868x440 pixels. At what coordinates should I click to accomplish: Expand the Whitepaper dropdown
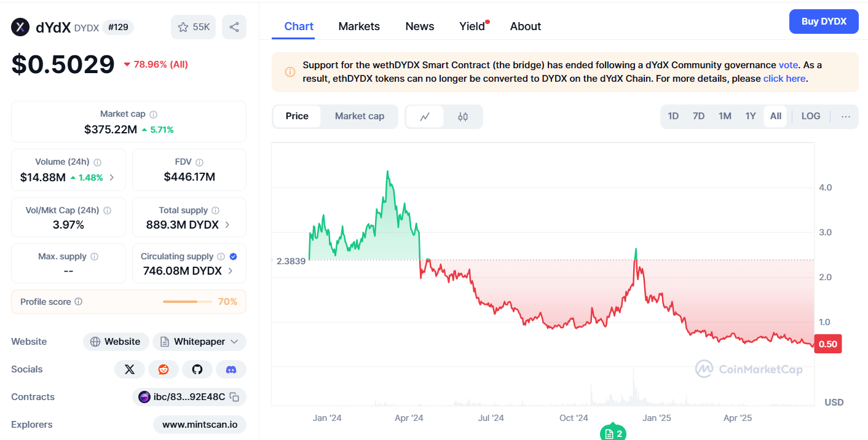(x=199, y=342)
